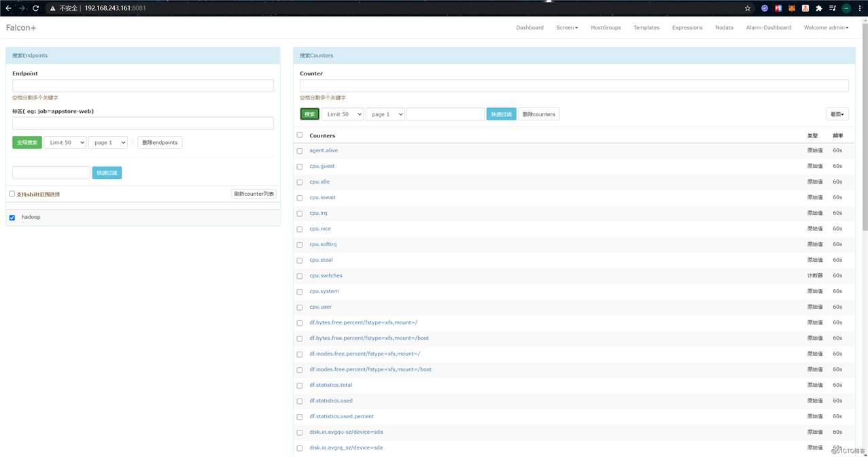Go forward in the browser
The width and height of the screenshot is (868, 457).
[x=22, y=8]
